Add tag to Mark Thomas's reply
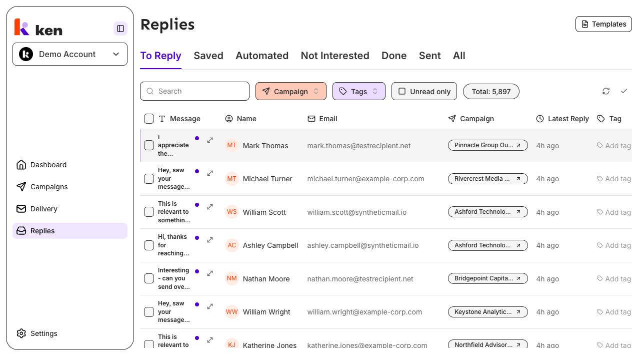Image resolution: width=644 pixels, height=356 pixels. 614,146
